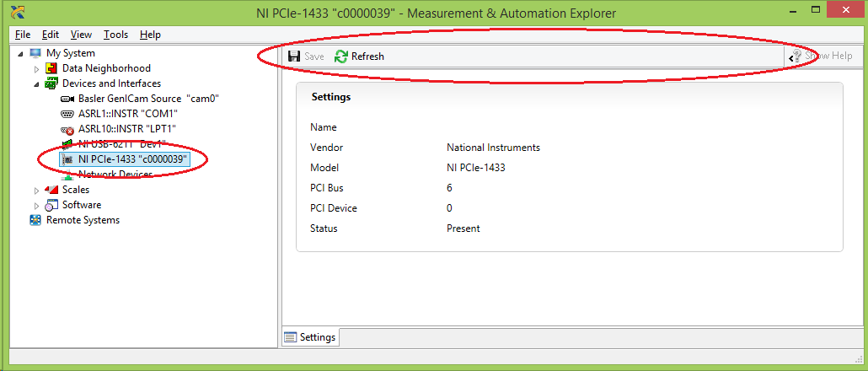Select the Data Neighborhood item
The width and height of the screenshot is (868, 371).
[x=106, y=68]
